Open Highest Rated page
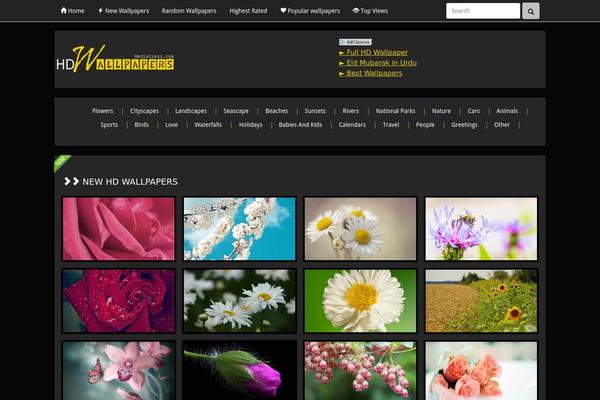Image resolution: width=600 pixels, height=400 pixels. point(248,11)
